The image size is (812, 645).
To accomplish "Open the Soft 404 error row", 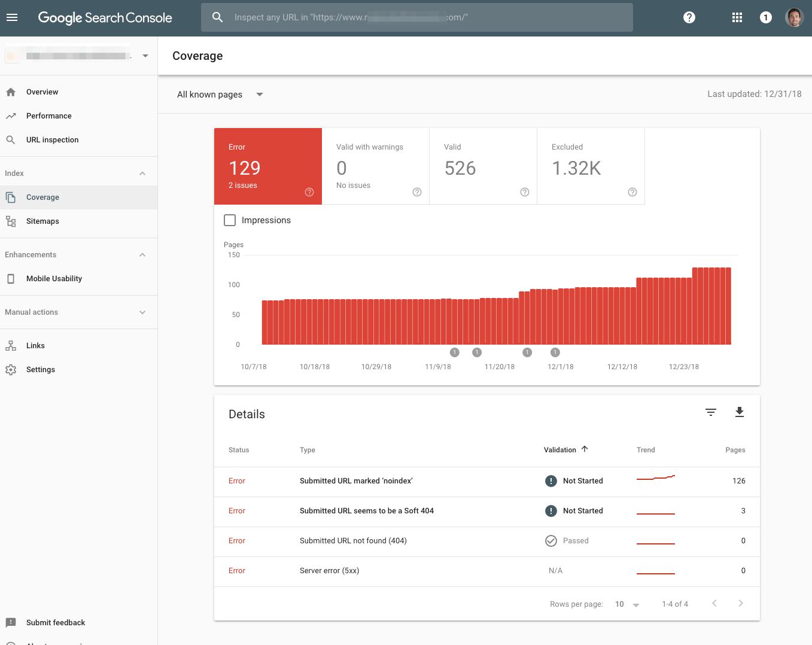I will pos(487,512).
